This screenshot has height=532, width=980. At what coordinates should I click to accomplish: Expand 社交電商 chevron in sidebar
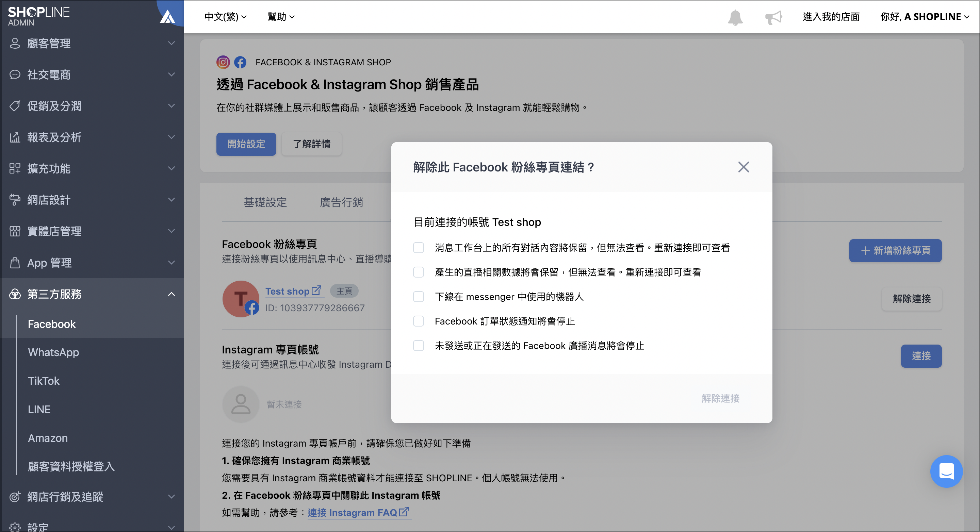[171, 74]
